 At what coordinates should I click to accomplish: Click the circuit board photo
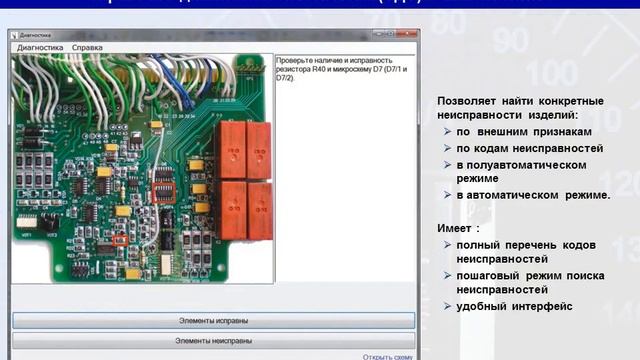(142, 169)
